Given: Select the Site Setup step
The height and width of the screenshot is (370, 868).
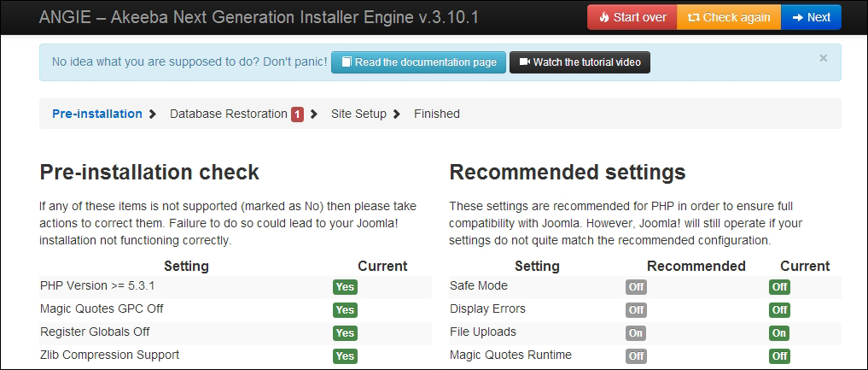Looking at the screenshot, I should pyautogui.click(x=358, y=114).
